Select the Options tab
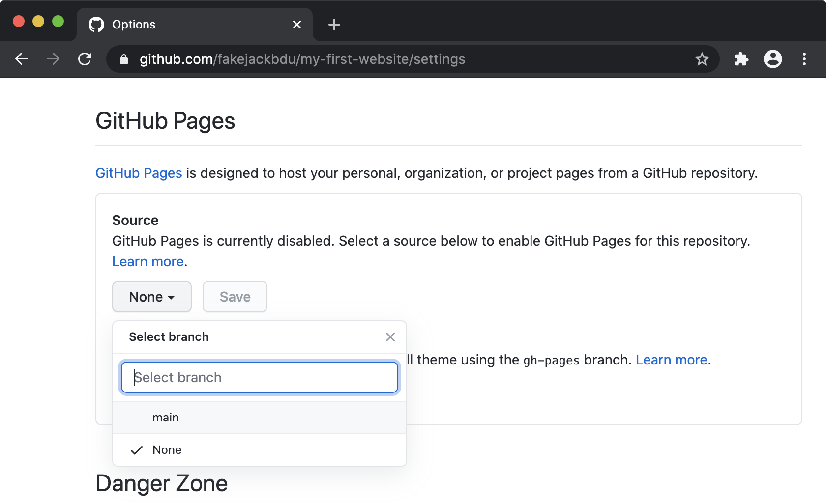The width and height of the screenshot is (826, 504). [195, 25]
